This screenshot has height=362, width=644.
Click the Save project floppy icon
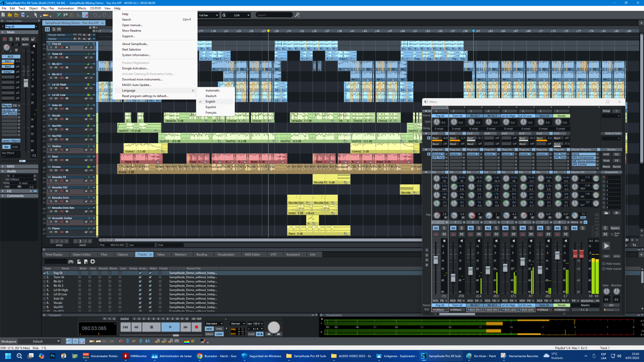[23, 15]
